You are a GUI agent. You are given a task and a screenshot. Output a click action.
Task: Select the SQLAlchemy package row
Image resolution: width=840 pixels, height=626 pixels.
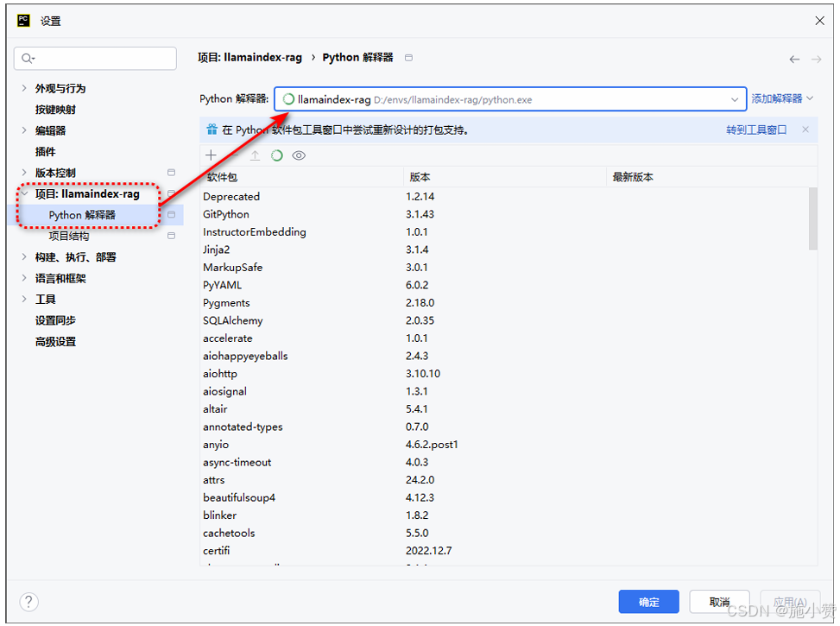(x=505, y=320)
